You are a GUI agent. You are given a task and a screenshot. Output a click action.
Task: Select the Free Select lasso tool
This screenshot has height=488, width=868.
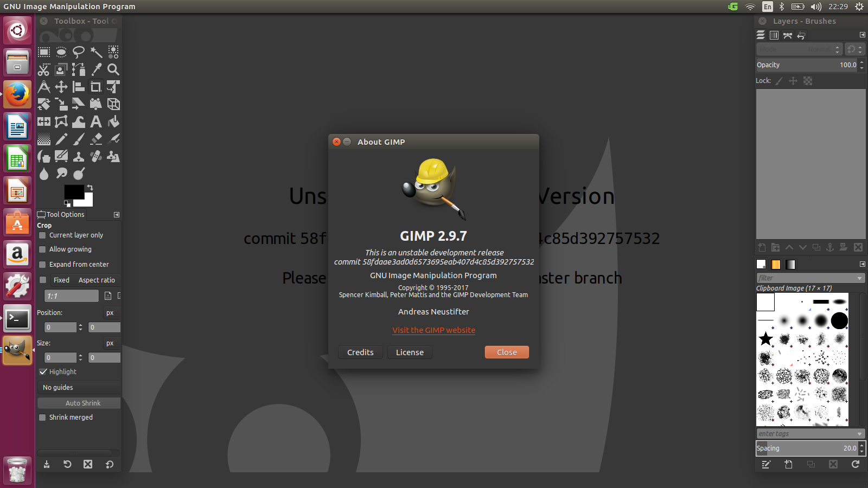tap(79, 52)
